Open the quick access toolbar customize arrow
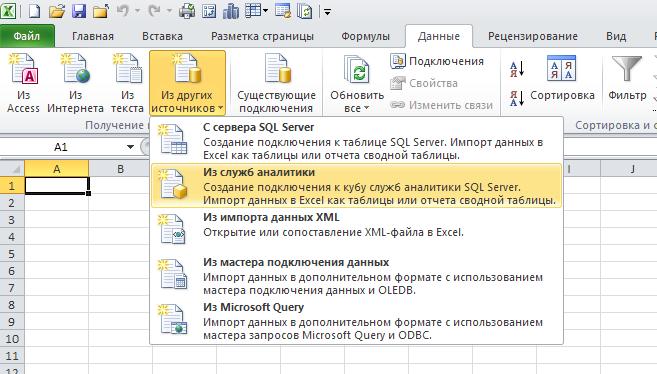 click(x=328, y=12)
